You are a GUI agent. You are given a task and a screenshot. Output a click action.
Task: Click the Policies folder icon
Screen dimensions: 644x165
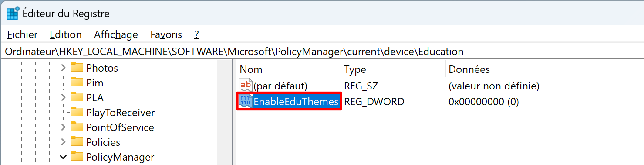tap(77, 142)
